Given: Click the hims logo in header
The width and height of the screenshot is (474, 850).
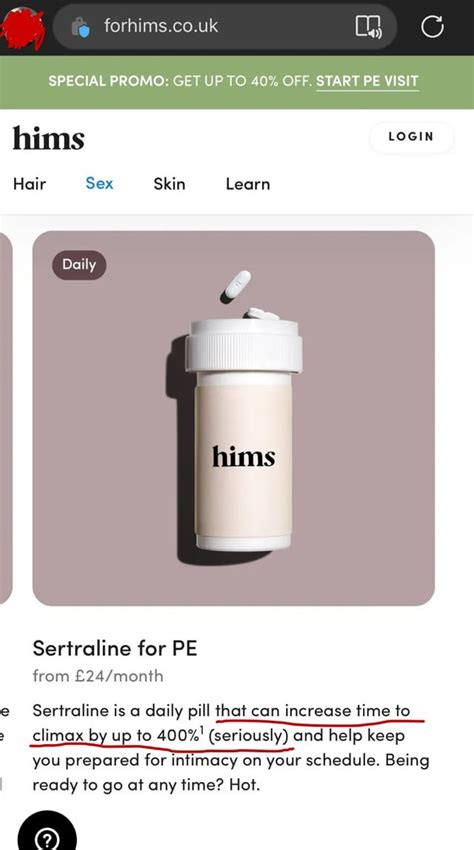Looking at the screenshot, I should coord(49,138).
